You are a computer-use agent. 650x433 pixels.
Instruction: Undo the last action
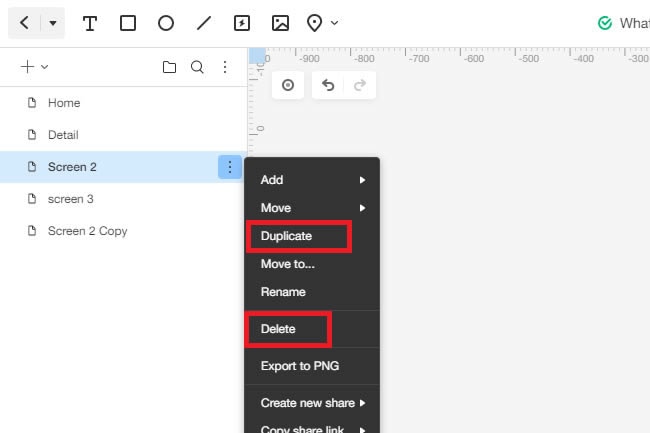point(328,85)
